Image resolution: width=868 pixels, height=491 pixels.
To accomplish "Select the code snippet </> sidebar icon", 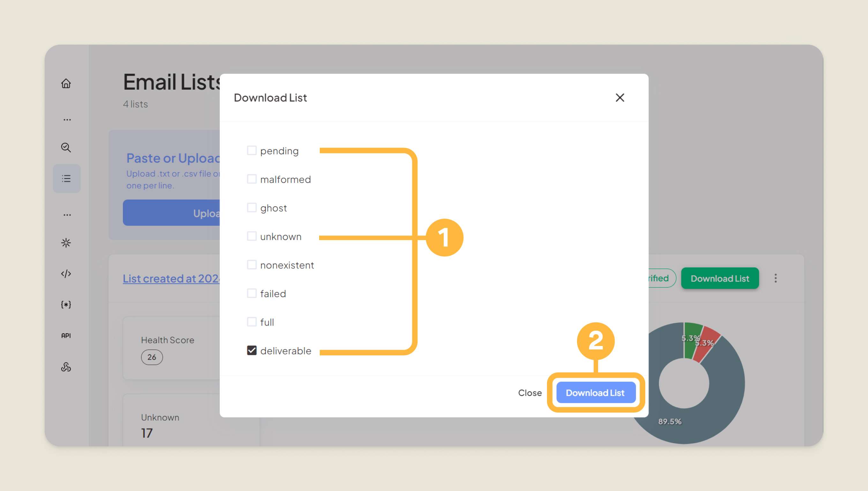I will (66, 274).
